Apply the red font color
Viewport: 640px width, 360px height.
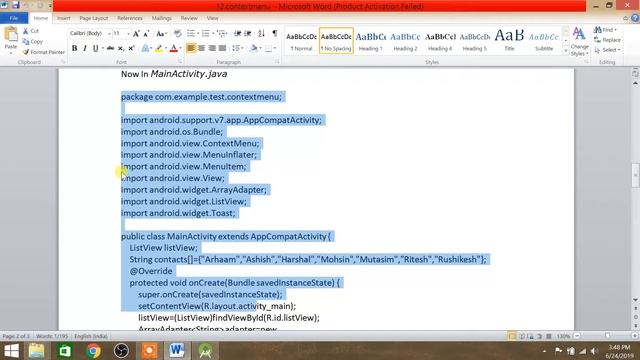point(173,48)
